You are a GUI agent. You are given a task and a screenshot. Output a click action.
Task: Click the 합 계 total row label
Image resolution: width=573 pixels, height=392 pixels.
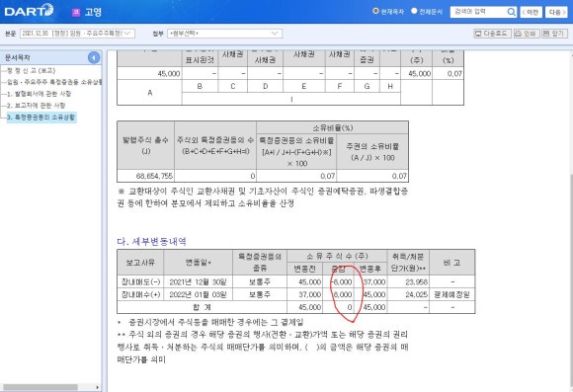pyautogui.click(x=203, y=307)
